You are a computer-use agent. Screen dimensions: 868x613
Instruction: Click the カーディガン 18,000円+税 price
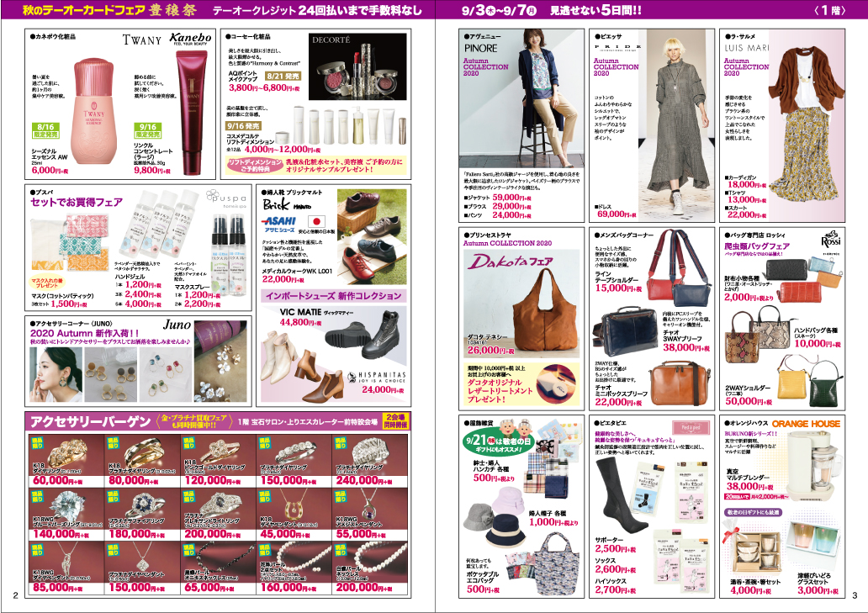(747, 185)
